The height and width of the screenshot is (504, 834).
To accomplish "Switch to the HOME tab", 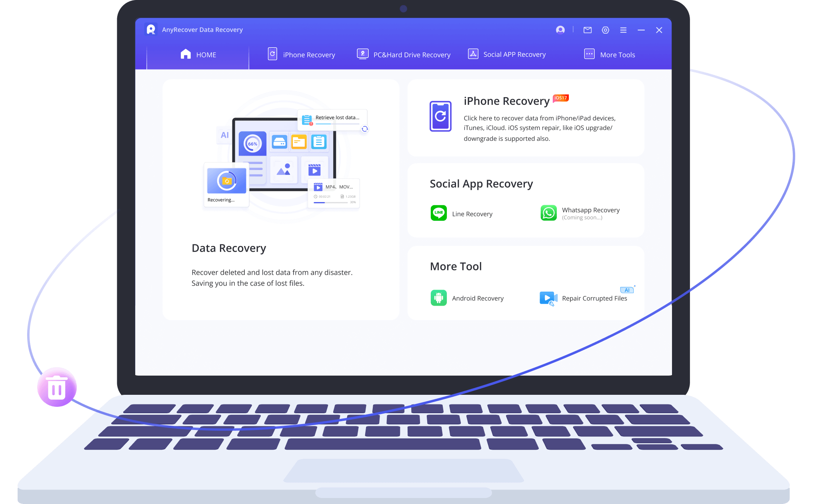I will (198, 54).
